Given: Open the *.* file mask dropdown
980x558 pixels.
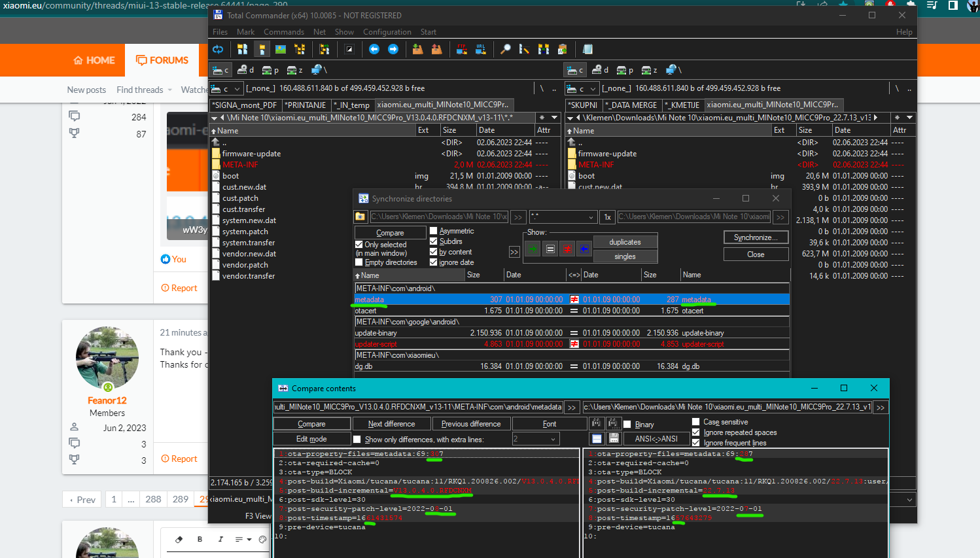Looking at the screenshot, I should [x=591, y=217].
